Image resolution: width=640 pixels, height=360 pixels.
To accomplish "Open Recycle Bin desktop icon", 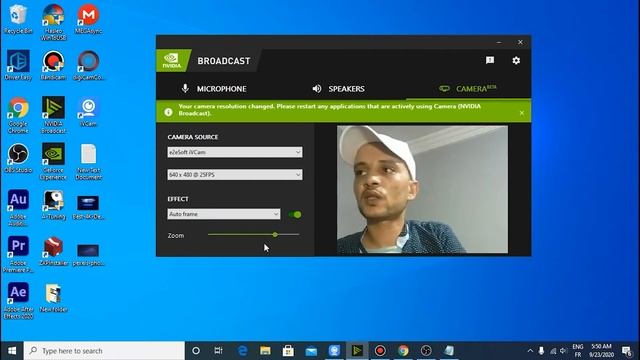I will 18,19.
